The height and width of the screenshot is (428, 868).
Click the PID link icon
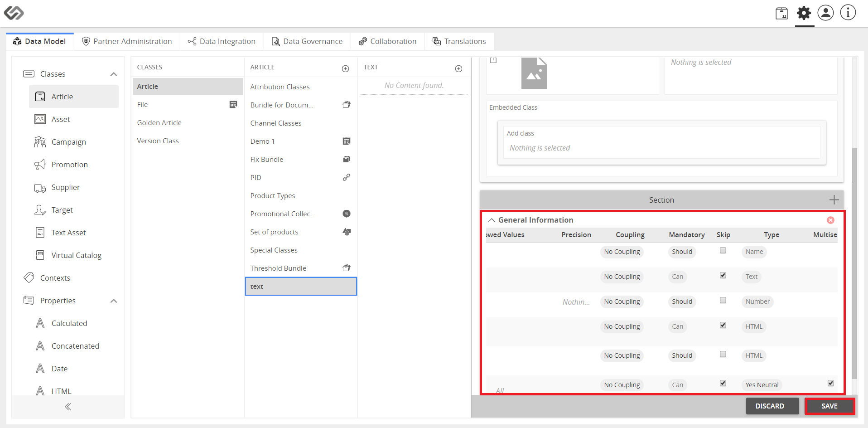[347, 177]
